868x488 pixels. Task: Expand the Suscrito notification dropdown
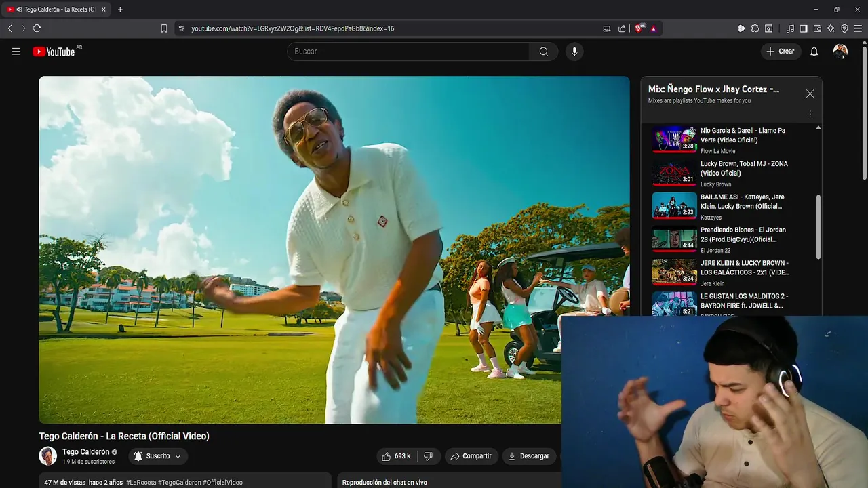pos(157,456)
